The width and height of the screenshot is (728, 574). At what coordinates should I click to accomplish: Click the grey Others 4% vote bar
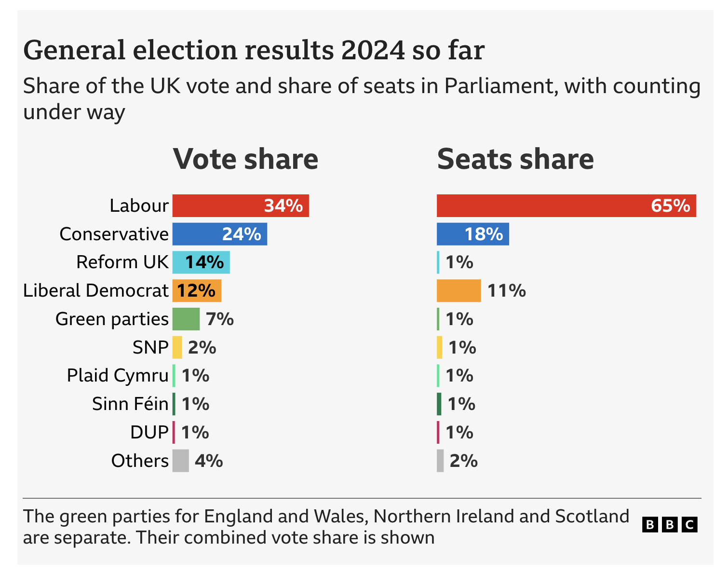180,461
